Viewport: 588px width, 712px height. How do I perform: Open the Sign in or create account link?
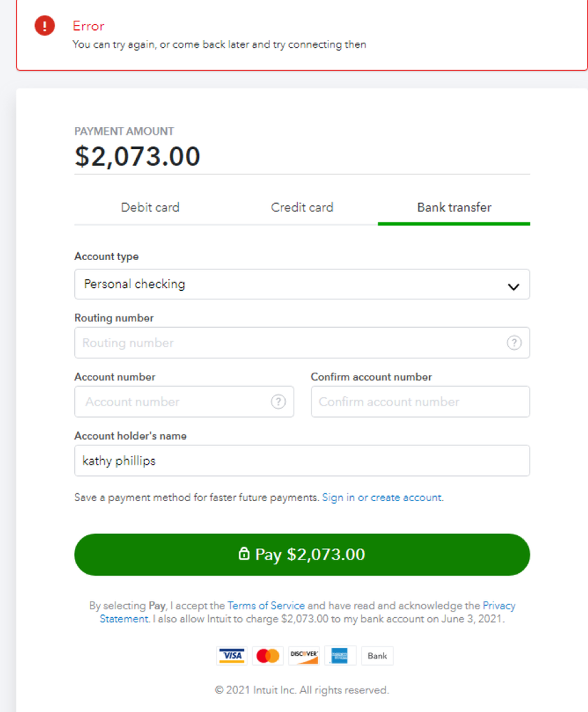coord(382,497)
